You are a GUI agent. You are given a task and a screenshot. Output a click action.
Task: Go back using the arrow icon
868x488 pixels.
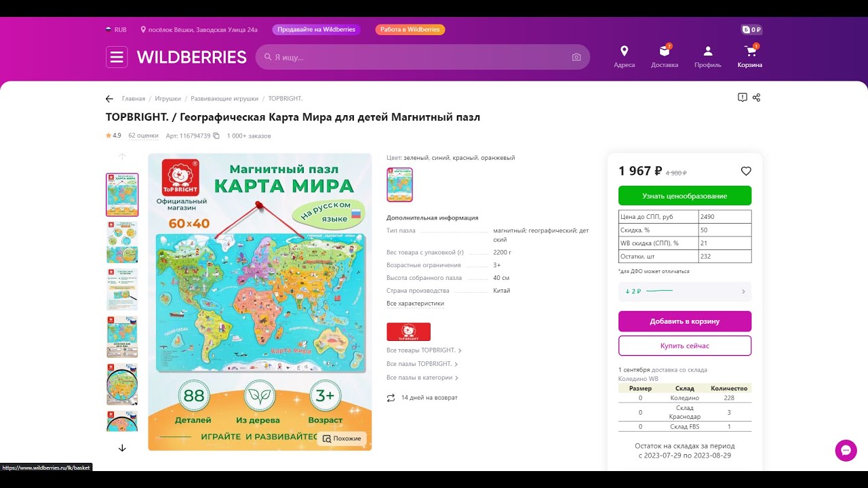point(109,99)
